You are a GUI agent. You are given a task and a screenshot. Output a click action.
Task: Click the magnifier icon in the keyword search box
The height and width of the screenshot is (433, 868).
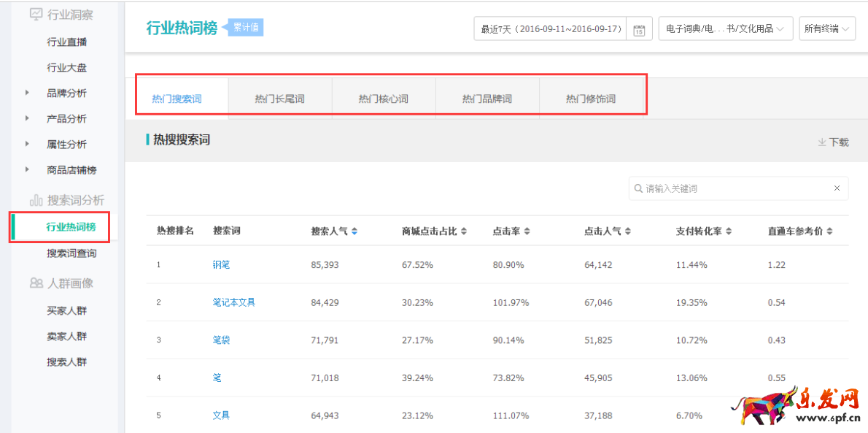(x=639, y=188)
